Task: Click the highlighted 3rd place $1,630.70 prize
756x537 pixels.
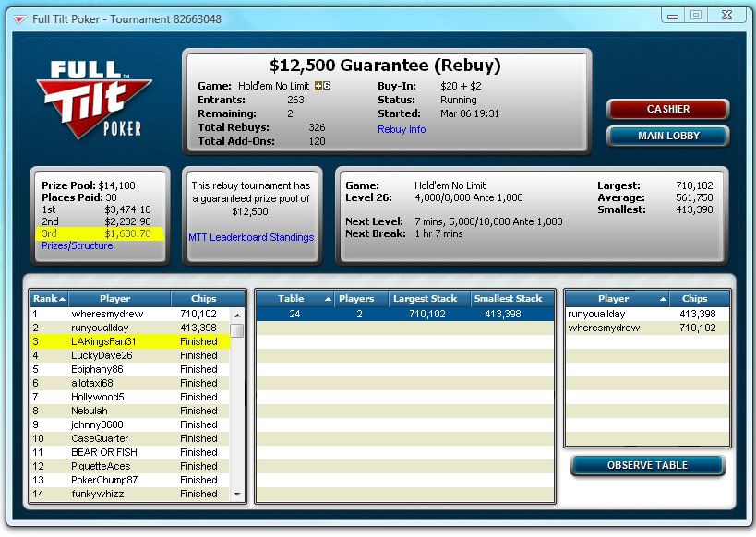Action: (100, 233)
